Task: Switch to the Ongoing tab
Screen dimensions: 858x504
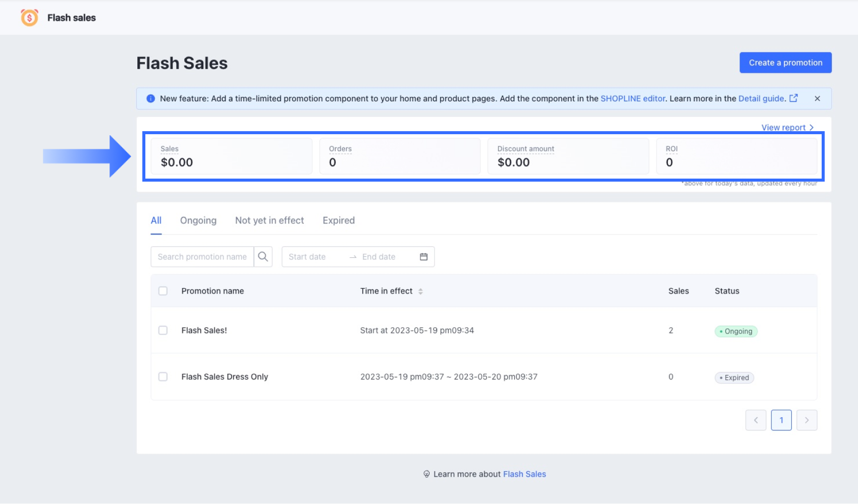Action: 198,220
